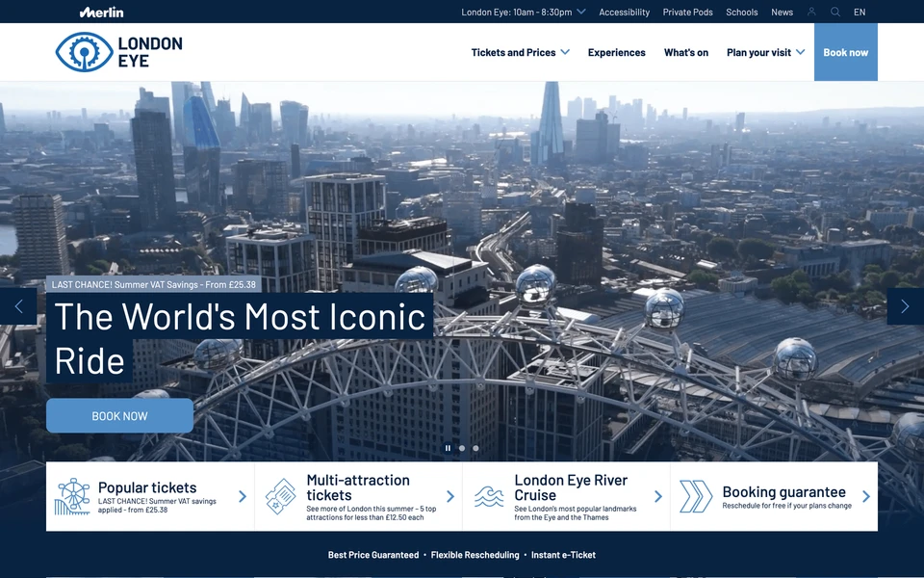The width and height of the screenshot is (924, 578).
Task: Click the LAST CHANCE Summer VAT Savings banner
Action: (154, 284)
